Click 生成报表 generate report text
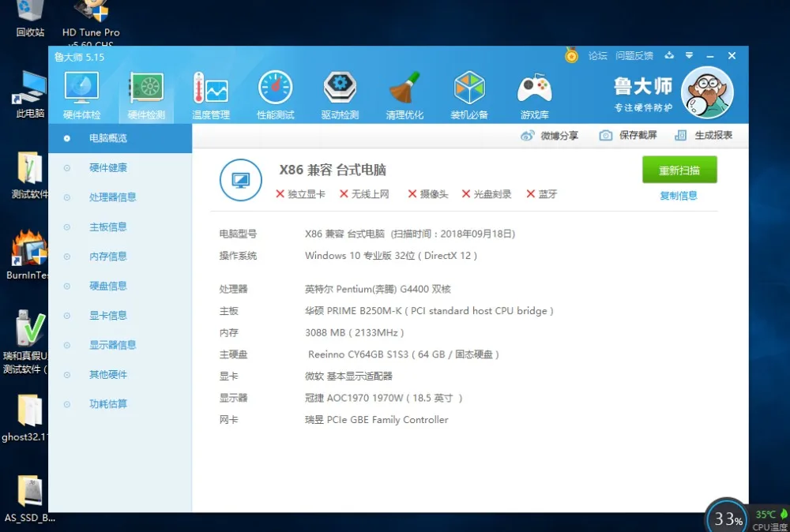 click(713, 136)
